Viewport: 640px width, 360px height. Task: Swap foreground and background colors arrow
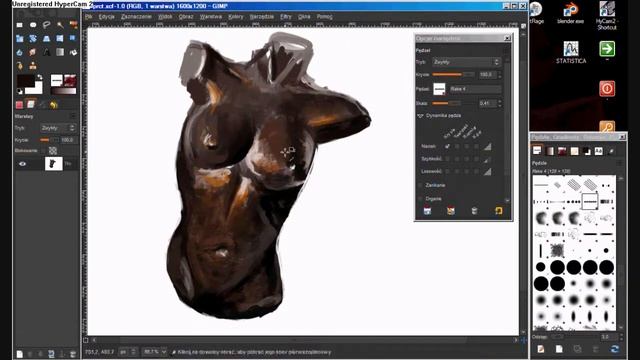tap(40, 77)
